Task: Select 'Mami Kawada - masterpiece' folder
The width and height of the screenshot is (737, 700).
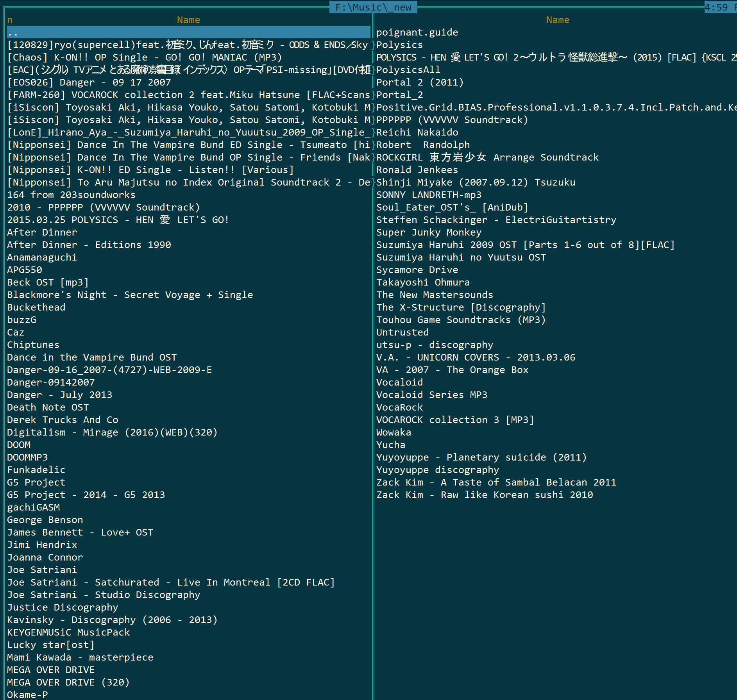Action: (80, 657)
